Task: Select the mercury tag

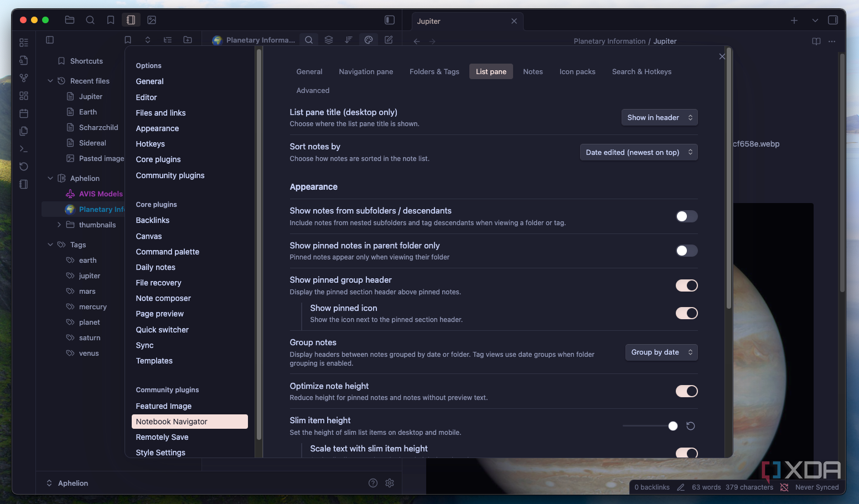Action: pyautogui.click(x=92, y=306)
